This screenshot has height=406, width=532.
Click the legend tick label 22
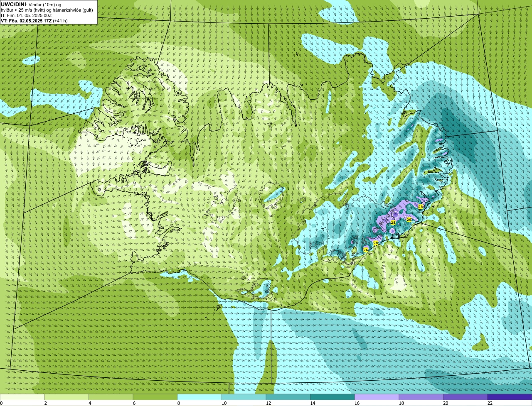[x=490, y=403]
